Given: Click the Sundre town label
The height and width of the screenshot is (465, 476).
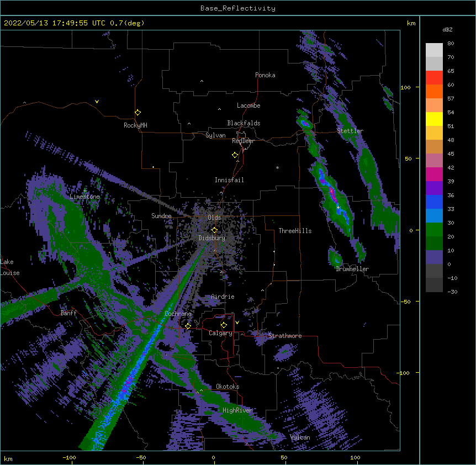Looking at the screenshot, I should click(x=161, y=216).
